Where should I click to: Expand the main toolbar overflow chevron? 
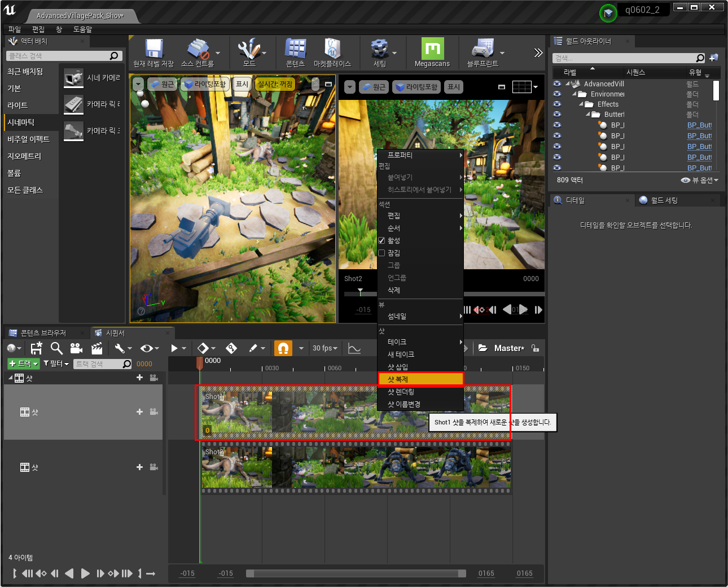[538, 52]
